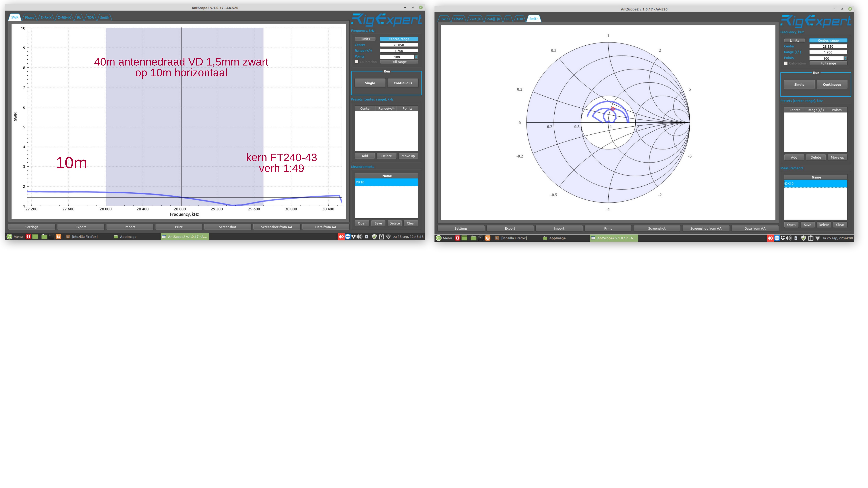Tick Calibration checkbox in right window

point(786,63)
